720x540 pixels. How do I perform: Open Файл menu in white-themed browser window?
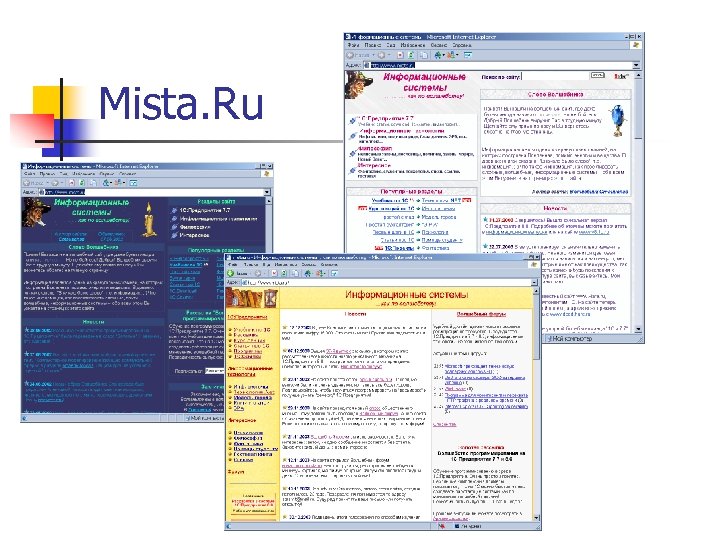tap(353, 45)
